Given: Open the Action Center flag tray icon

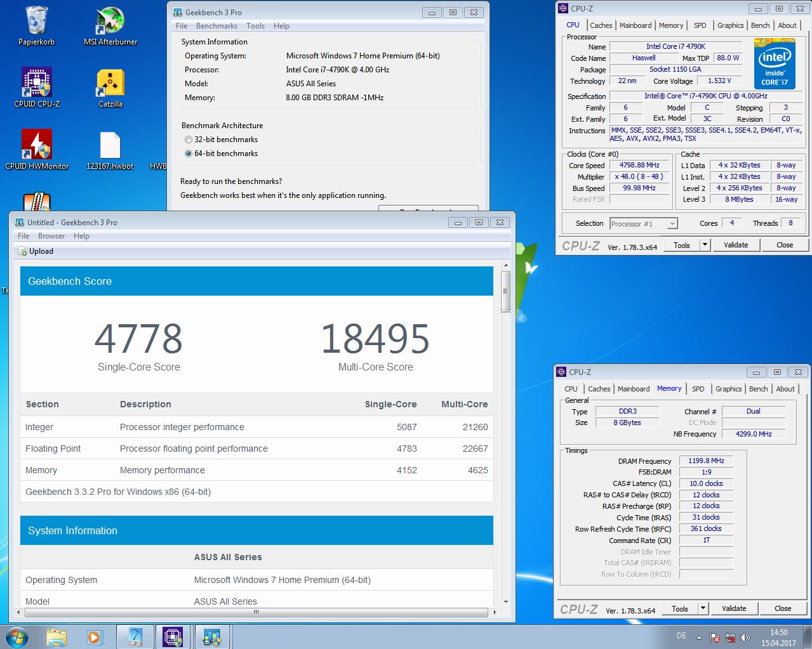Looking at the screenshot, I should point(715,638).
